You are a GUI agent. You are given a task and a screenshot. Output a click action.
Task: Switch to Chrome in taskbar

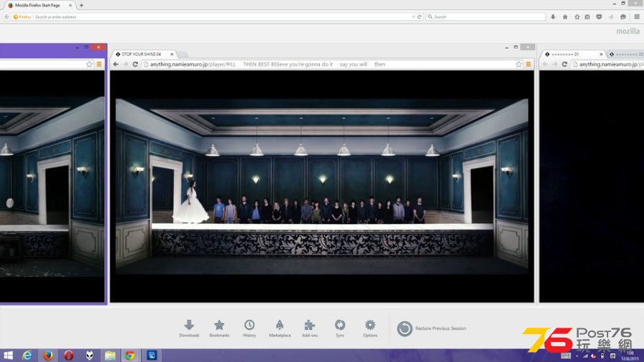(130, 356)
